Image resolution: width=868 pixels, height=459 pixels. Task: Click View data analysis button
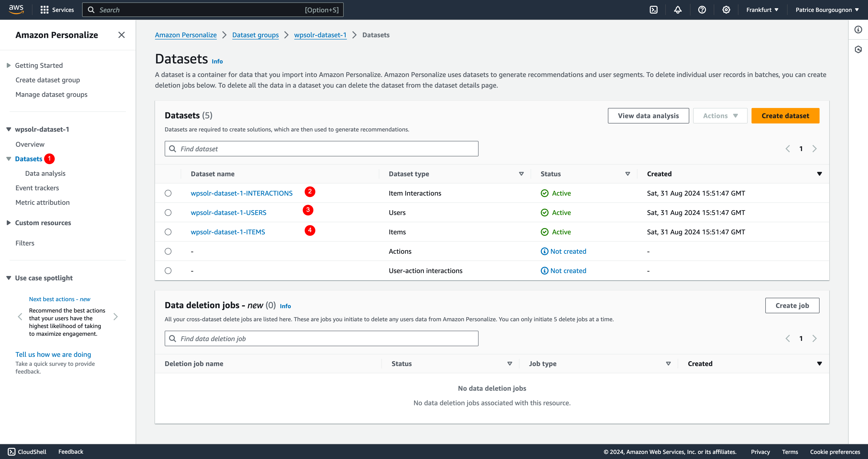[648, 116]
